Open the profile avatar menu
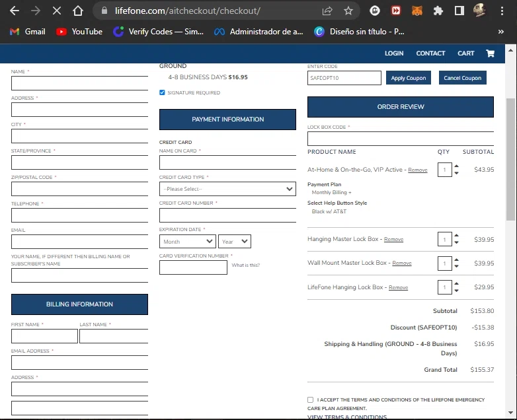 pos(480,11)
